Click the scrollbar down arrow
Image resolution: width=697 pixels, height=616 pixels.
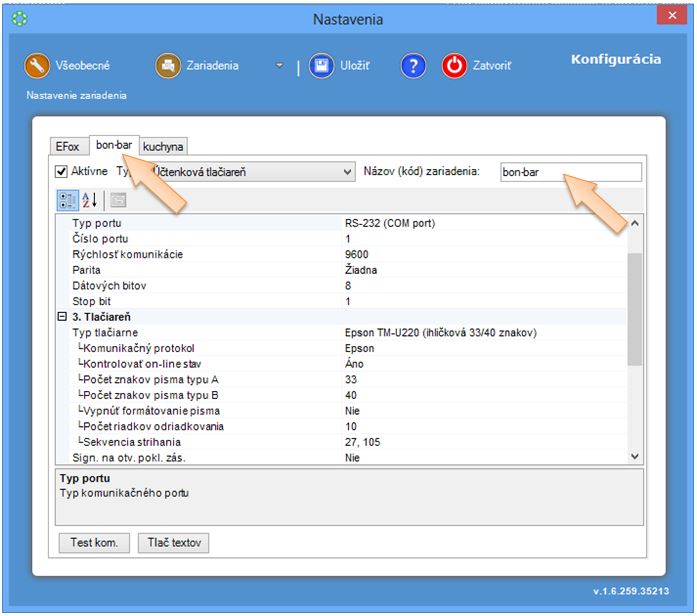635,456
